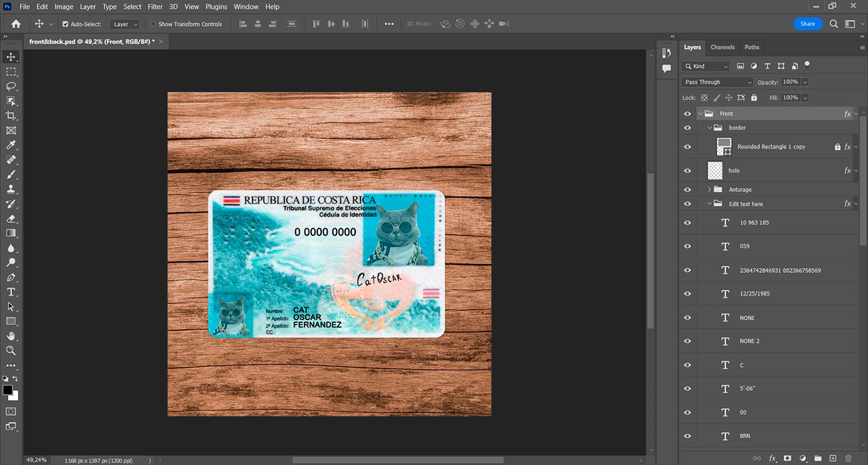Hide the Front group layer
Image resolution: width=868 pixels, height=465 pixels.
[x=688, y=114]
